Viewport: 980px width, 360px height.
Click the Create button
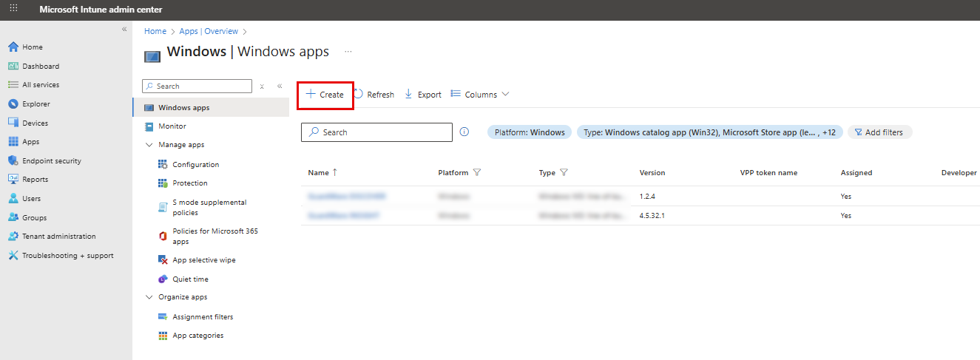coord(325,95)
